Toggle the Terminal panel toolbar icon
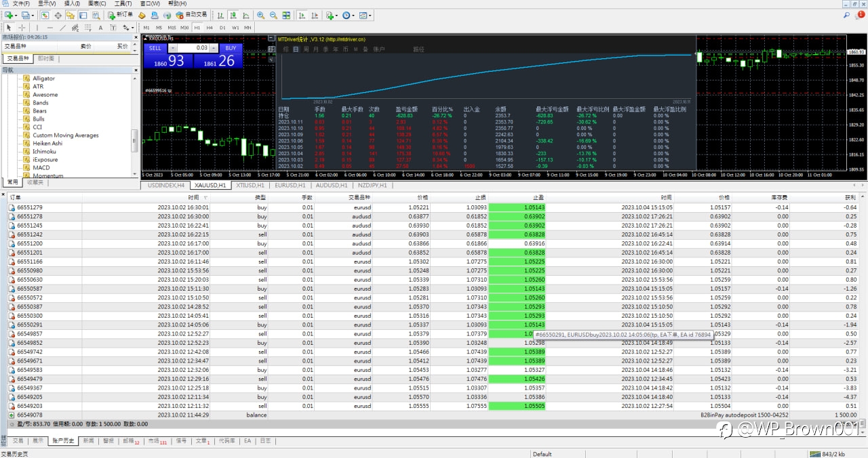 [x=83, y=15]
